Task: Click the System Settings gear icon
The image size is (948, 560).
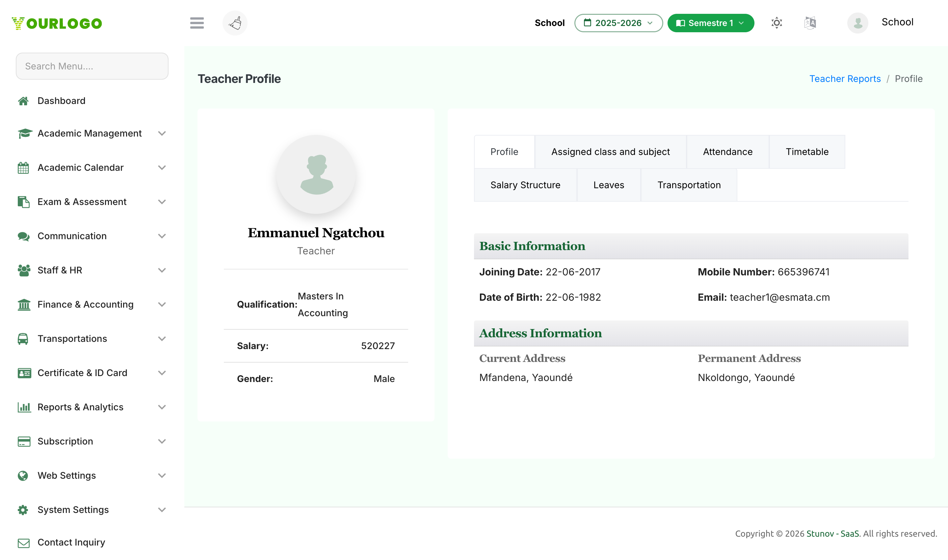Action: (23, 510)
